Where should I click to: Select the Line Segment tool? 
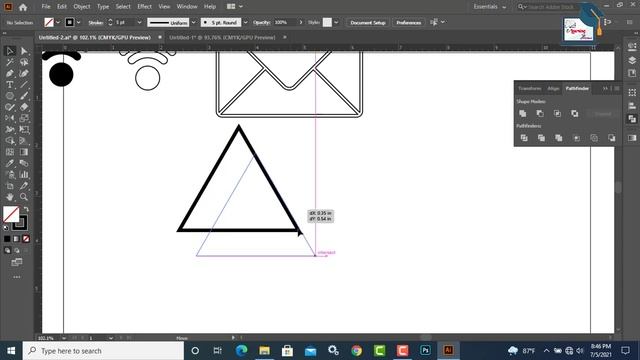24,85
